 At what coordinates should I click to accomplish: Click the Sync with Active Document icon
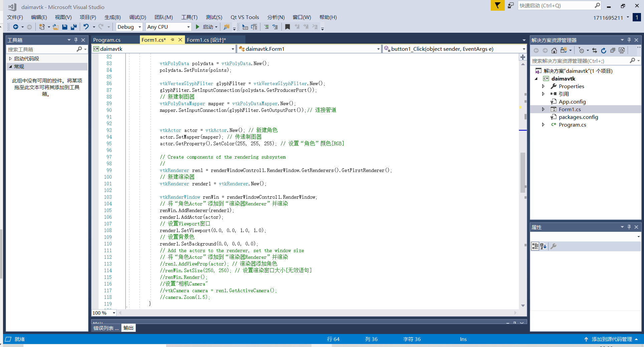(595, 50)
